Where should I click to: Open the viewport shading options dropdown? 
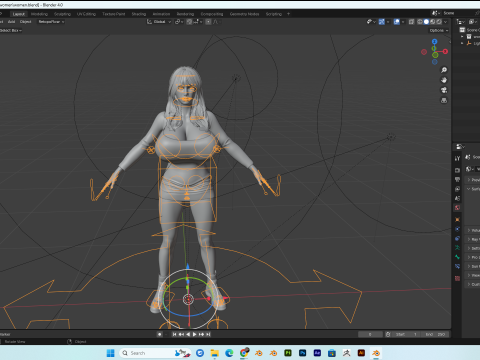tap(446, 22)
